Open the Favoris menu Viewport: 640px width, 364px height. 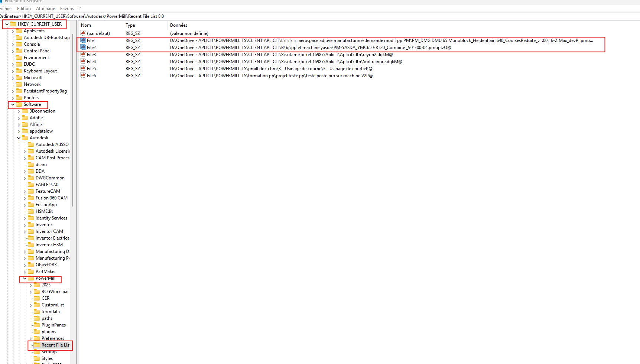pos(67,9)
